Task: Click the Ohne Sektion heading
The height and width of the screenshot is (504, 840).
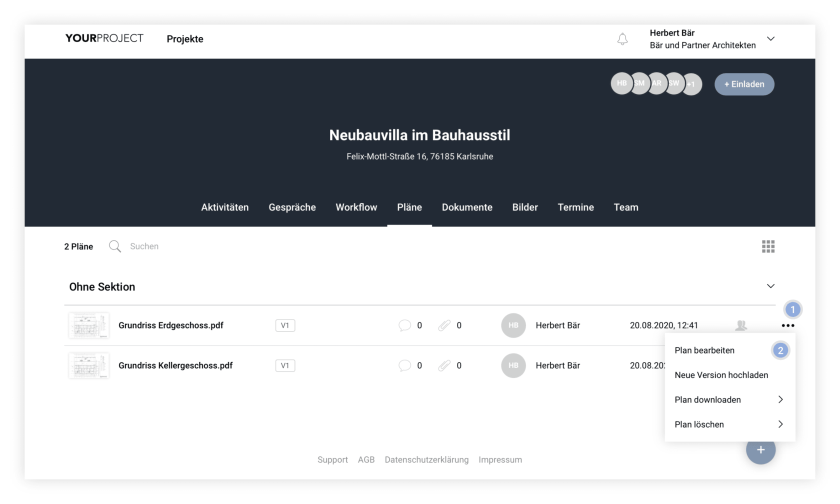Action: point(102,286)
